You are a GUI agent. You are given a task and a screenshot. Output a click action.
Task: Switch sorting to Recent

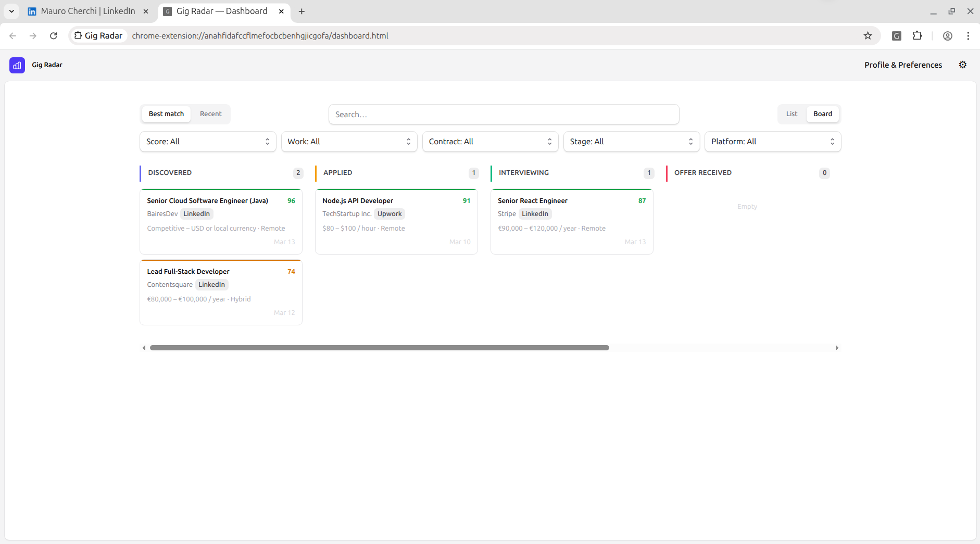(x=210, y=114)
